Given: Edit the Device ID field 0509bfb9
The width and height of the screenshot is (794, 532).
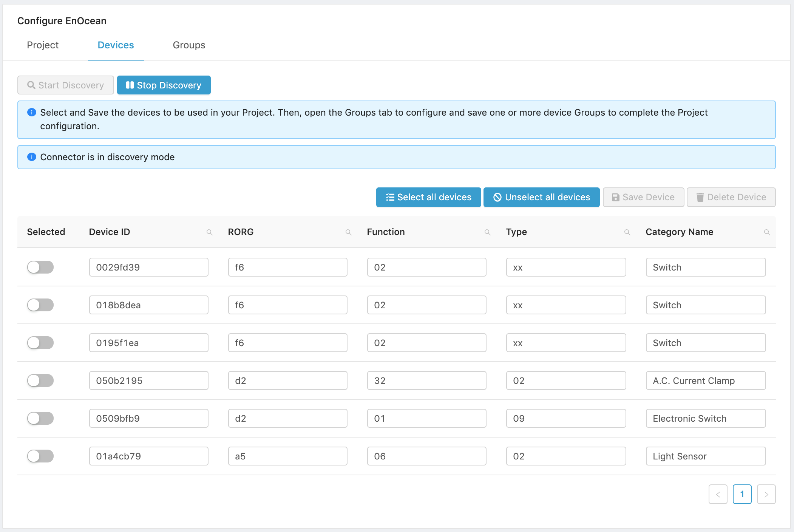Looking at the screenshot, I should [x=149, y=418].
